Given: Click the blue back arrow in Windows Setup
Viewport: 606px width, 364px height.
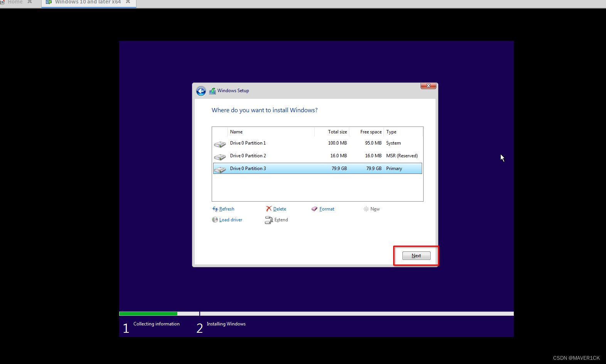Looking at the screenshot, I should pos(201,91).
